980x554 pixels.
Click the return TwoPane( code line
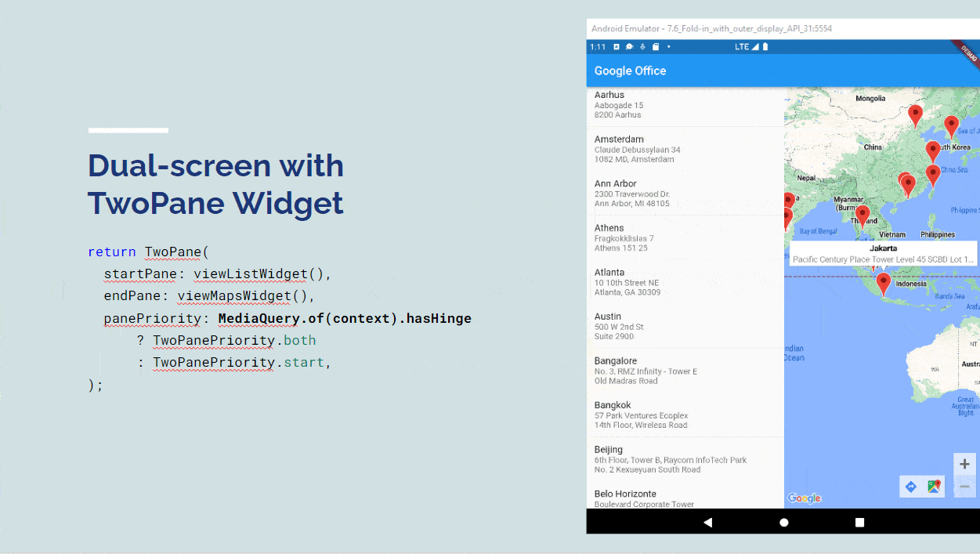coord(149,252)
